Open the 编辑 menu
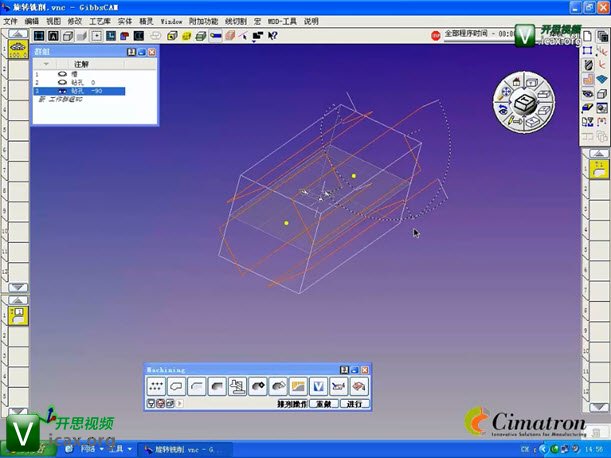The height and width of the screenshot is (458, 611). pyautogui.click(x=32, y=21)
